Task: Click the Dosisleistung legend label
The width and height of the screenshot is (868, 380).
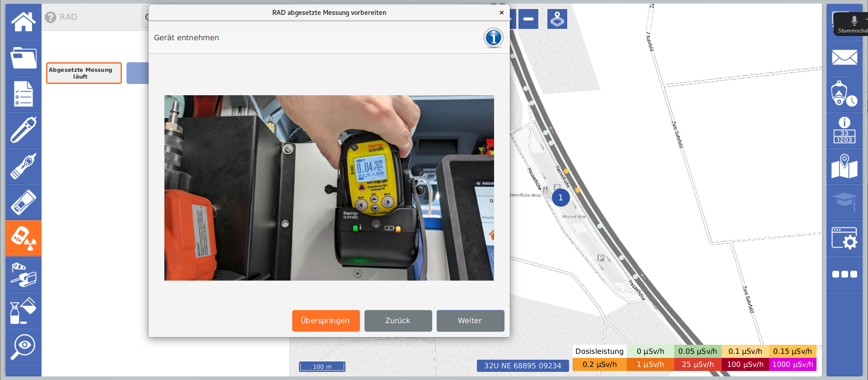Action: [x=600, y=351]
